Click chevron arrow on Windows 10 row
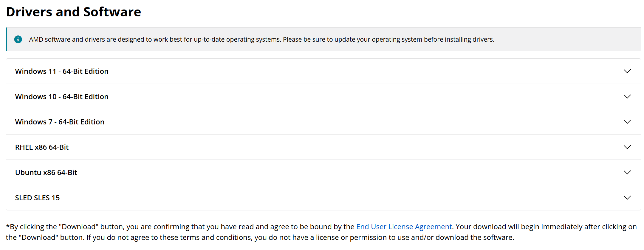Image resolution: width=644 pixels, height=250 pixels. click(627, 96)
